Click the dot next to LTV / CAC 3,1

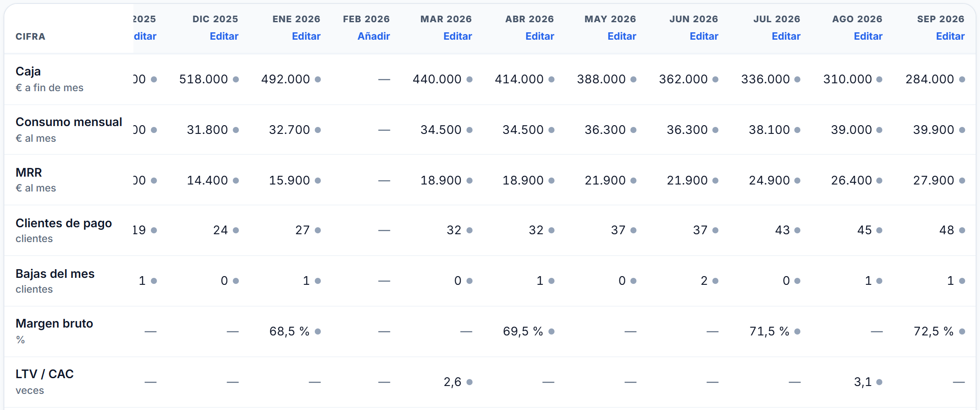879,382
